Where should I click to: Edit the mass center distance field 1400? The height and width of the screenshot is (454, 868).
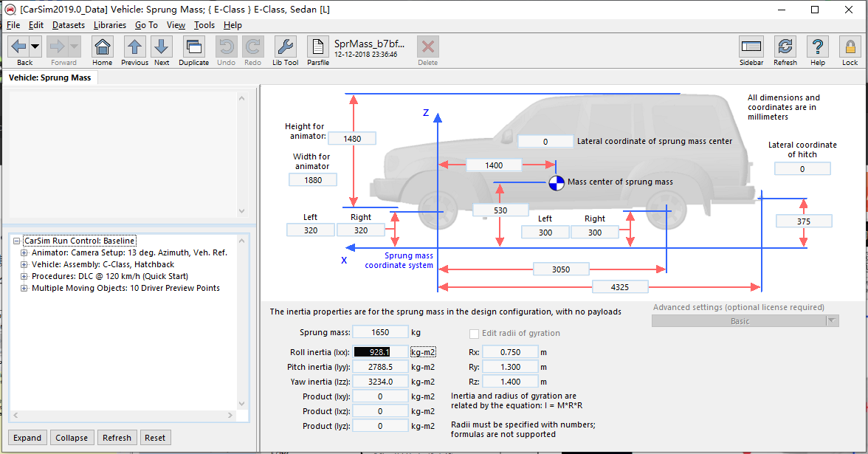[x=494, y=165]
